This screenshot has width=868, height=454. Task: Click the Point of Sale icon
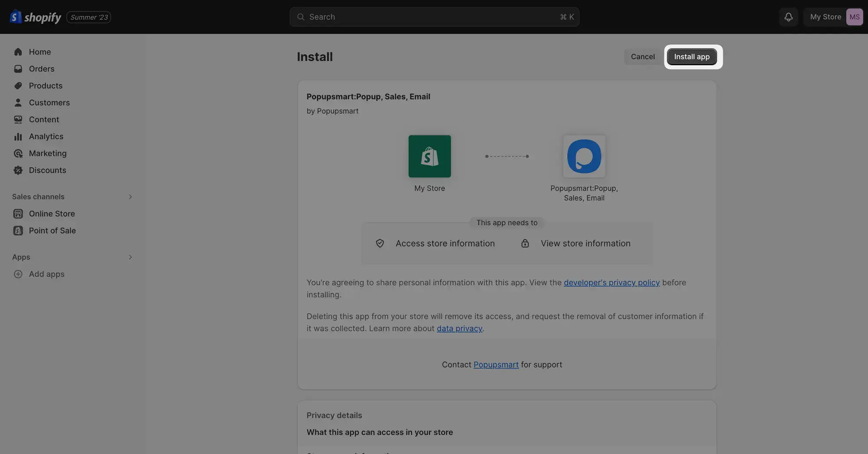pyautogui.click(x=18, y=231)
